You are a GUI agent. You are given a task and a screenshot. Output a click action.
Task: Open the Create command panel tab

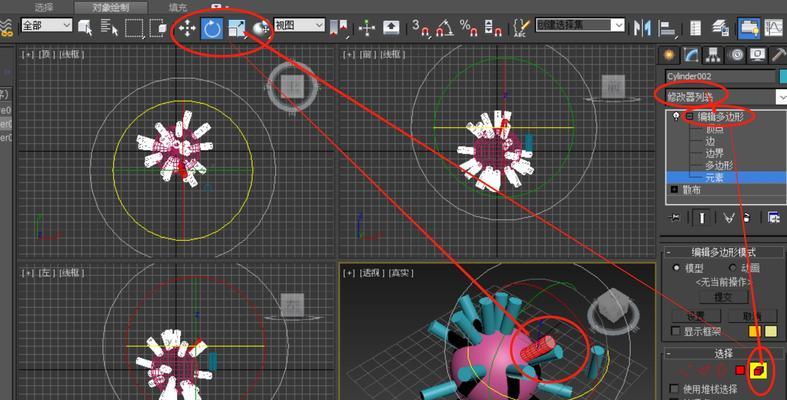669,55
